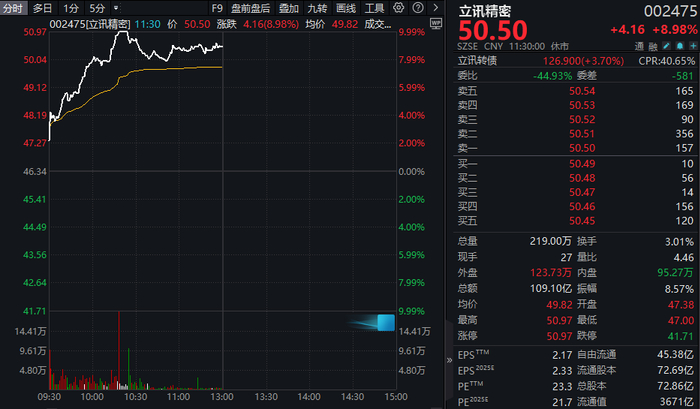Click 换手 value 3.01%
Screen dimensions: 700x409
pyautogui.click(x=679, y=242)
